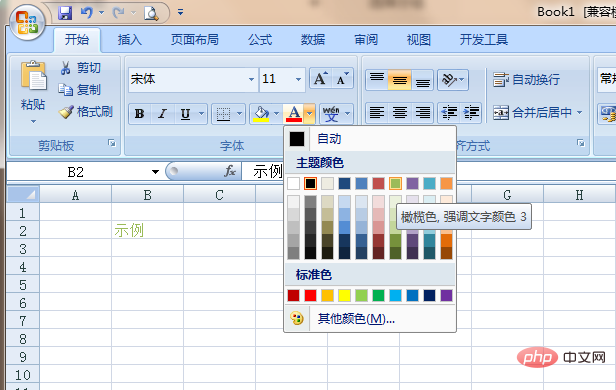Click the fx insert function icon
This screenshot has height=390, width=616.
[x=229, y=171]
